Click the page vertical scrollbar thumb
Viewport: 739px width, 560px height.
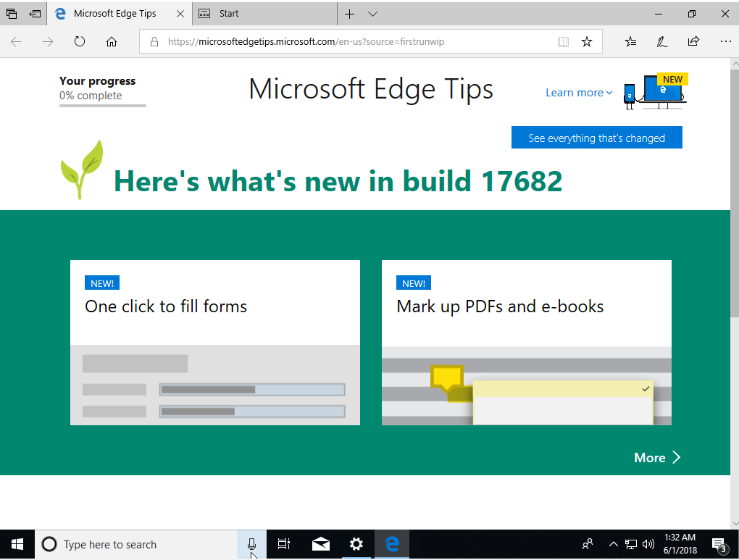735,193
